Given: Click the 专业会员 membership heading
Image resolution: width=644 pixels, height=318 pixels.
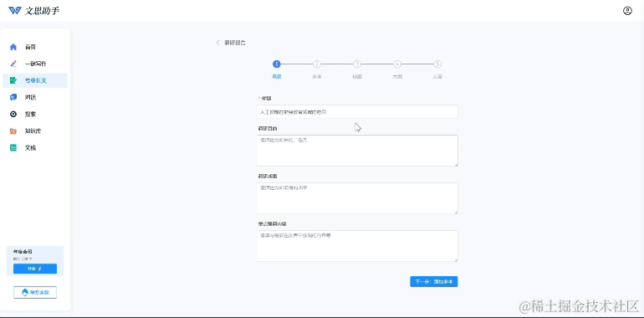Looking at the screenshot, I should pos(23,251).
